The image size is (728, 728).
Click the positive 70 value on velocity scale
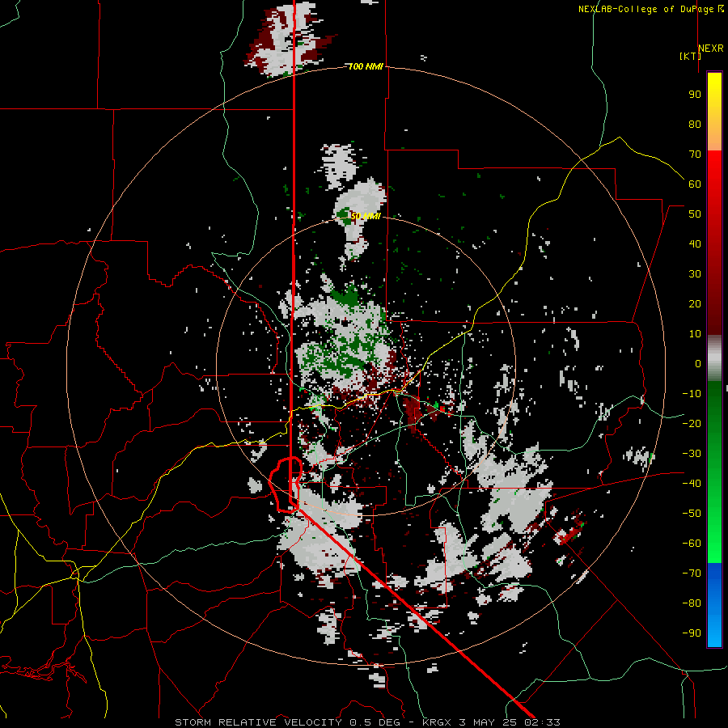point(695,154)
